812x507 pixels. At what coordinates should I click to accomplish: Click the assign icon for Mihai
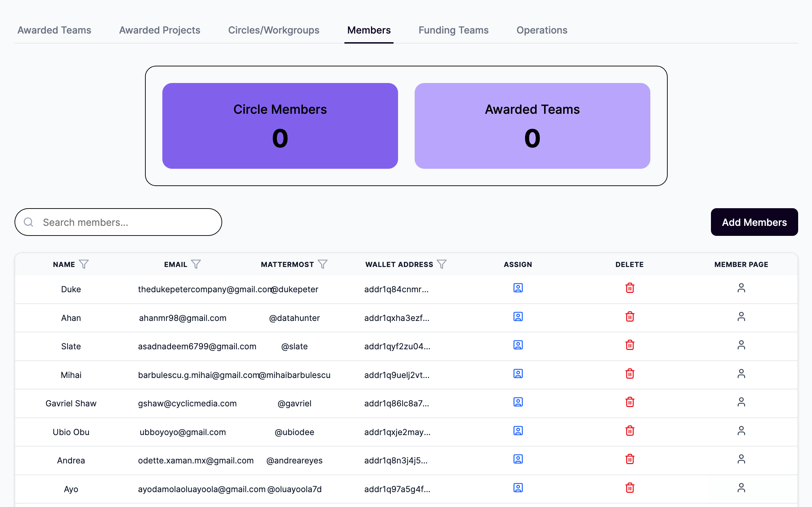[518, 374]
